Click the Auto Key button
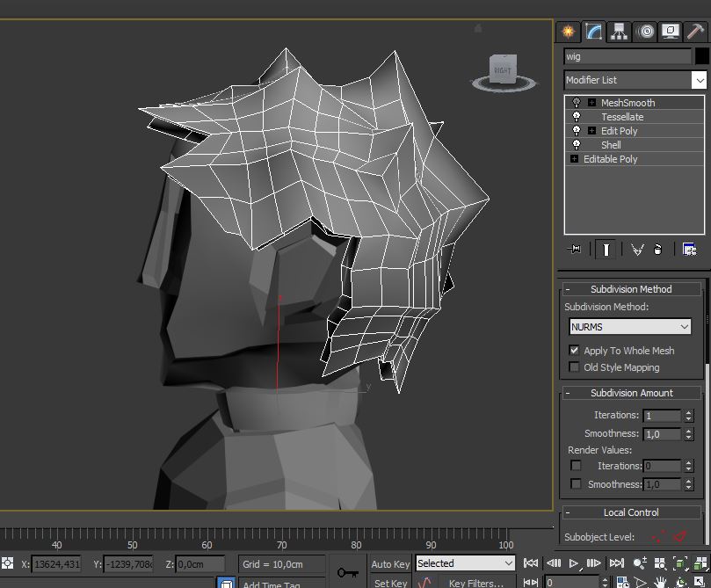711x588 pixels. [x=390, y=563]
